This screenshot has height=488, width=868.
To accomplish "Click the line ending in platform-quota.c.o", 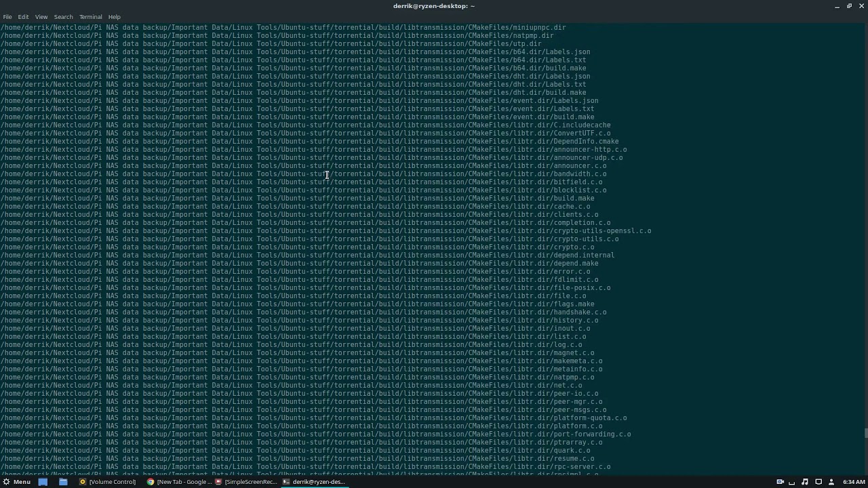I will click(x=313, y=418).
